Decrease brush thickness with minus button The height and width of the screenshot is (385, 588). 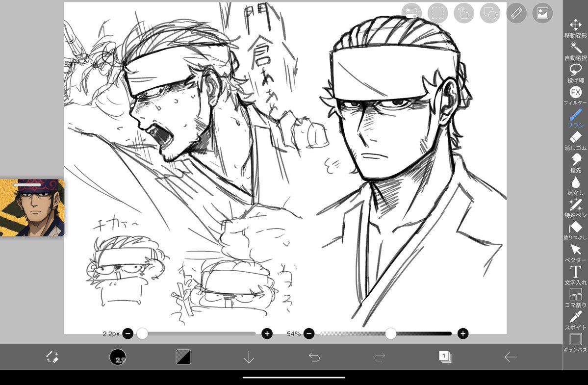coord(128,334)
